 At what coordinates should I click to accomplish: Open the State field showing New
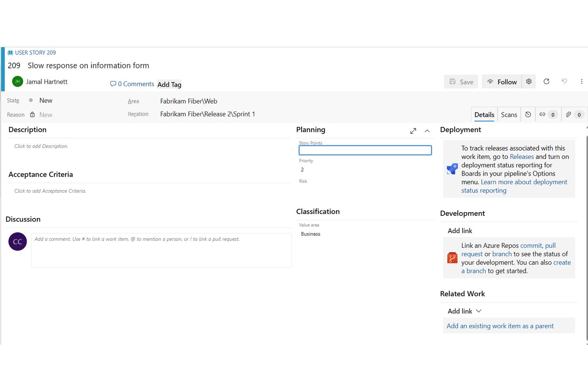pyautogui.click(x=46, y=100)
